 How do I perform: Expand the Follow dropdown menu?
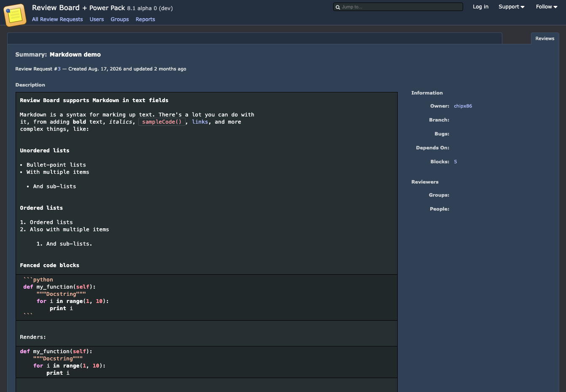click(547, 7)
